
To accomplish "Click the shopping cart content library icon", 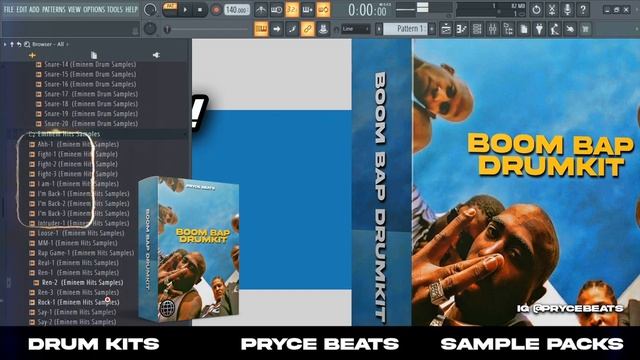I will tap(586, 29).
